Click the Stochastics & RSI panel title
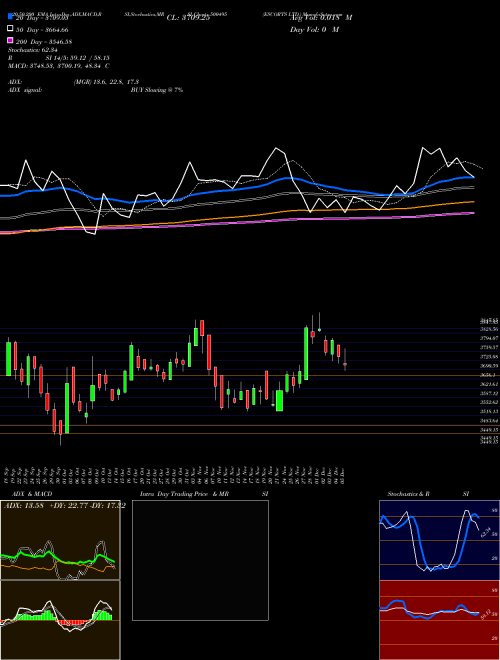500x660 pixels. click(428, 494)
